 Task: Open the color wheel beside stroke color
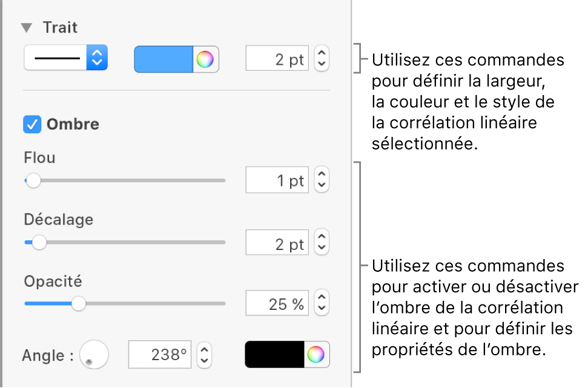click(x=204, y=59)
